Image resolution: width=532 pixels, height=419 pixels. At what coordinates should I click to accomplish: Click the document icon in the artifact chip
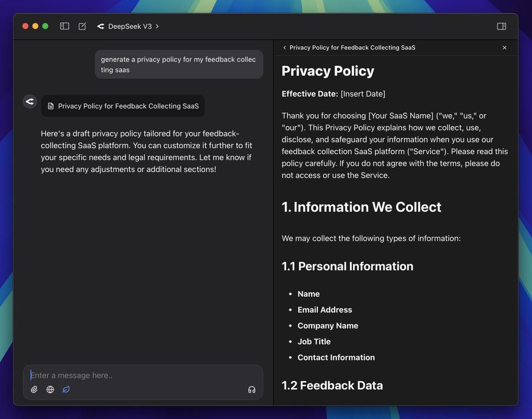[51, 106]
